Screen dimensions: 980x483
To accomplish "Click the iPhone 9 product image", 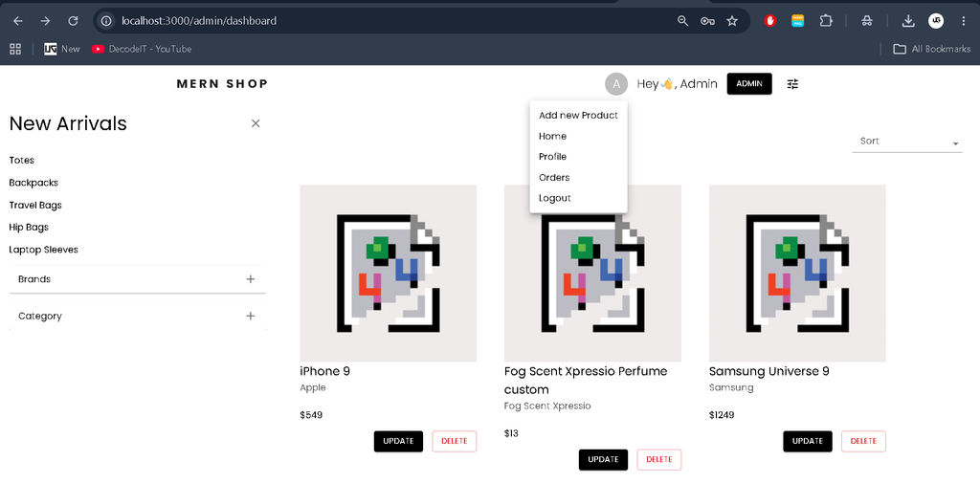I will coord(389,273).
